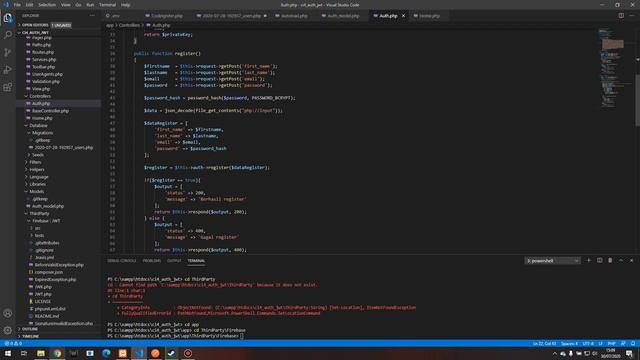Open editor more actions ellipsis
The image size is (640, 360).
point(632,16)
